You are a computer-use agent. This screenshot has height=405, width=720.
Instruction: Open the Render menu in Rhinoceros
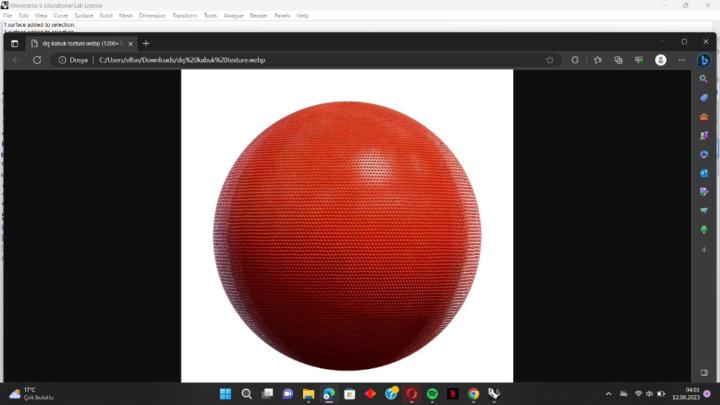[259, 16]
